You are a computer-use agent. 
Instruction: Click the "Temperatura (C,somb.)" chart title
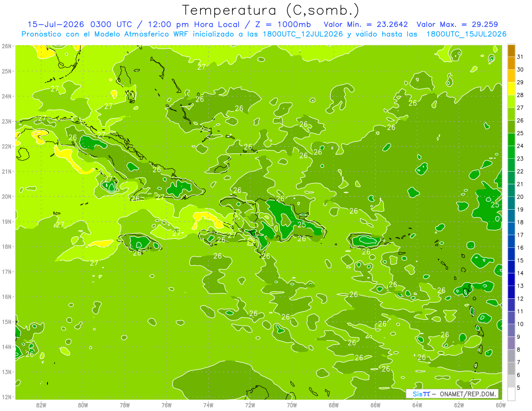(270, 10)
